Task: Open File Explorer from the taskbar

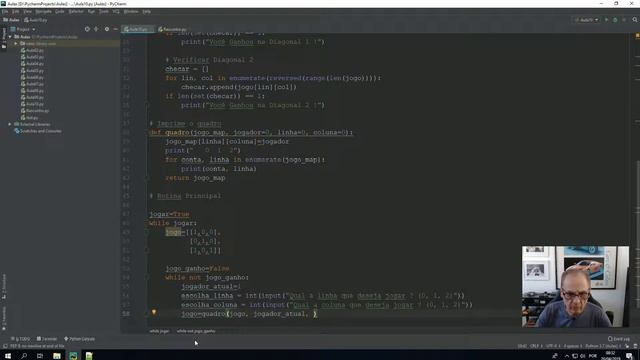Action: pyautogui.click(x=57, y=356)
